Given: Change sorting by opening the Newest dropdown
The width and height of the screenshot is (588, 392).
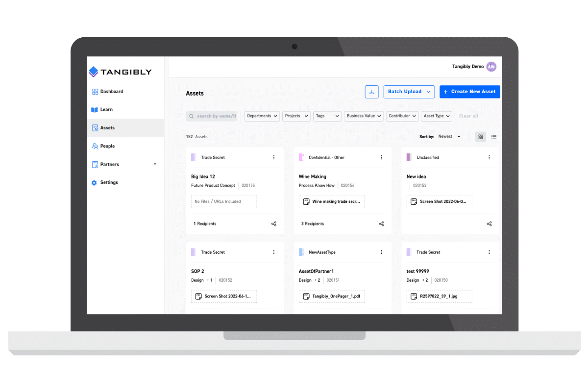Looking at the screenshot, I should point(449,137).
